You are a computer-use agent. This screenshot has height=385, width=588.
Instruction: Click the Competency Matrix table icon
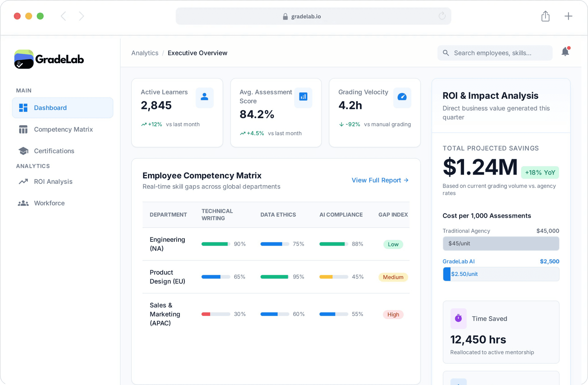tap(23, 129)
